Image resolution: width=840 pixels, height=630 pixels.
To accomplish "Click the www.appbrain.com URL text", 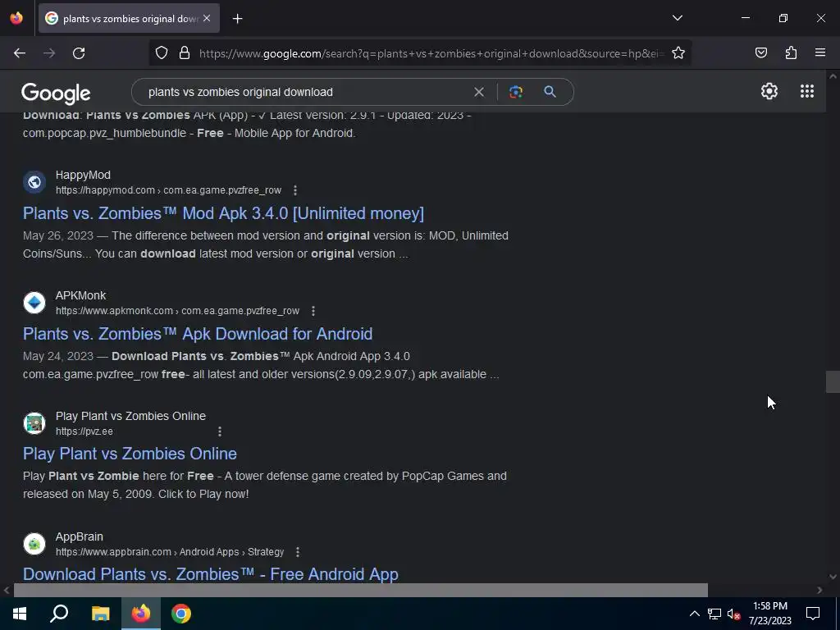I will 170,552.
